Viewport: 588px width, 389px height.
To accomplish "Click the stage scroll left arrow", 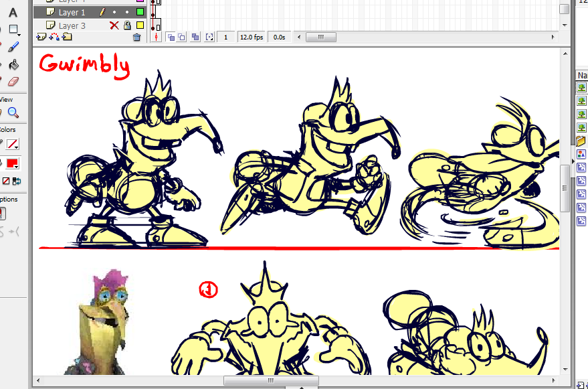I will tap(38, 381).
